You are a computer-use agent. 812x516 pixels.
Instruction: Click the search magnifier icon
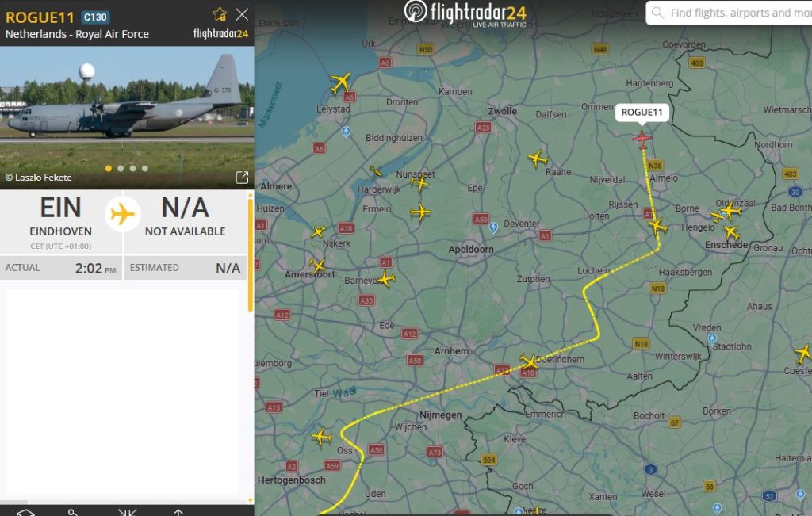pos(658,13)
